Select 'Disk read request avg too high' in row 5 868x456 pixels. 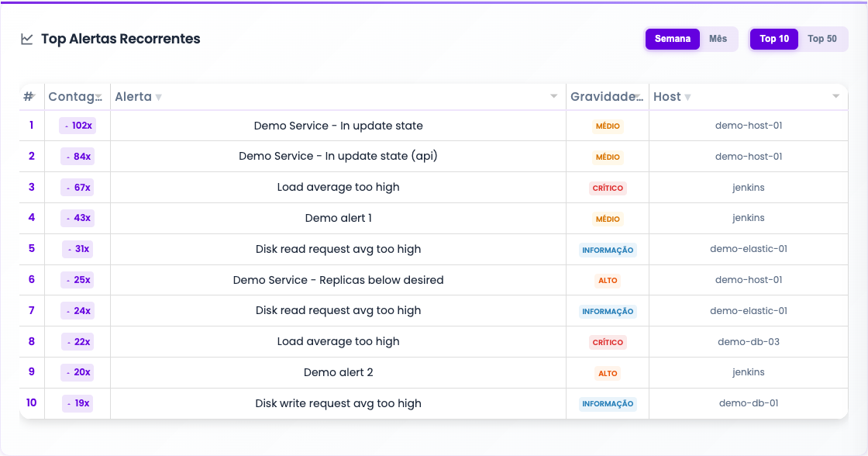tap(338, 250)
